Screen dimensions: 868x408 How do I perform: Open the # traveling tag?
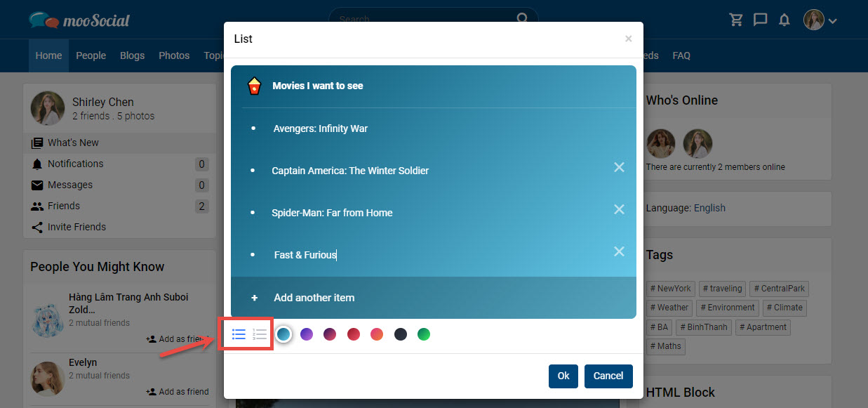click(x=721, y=289)
